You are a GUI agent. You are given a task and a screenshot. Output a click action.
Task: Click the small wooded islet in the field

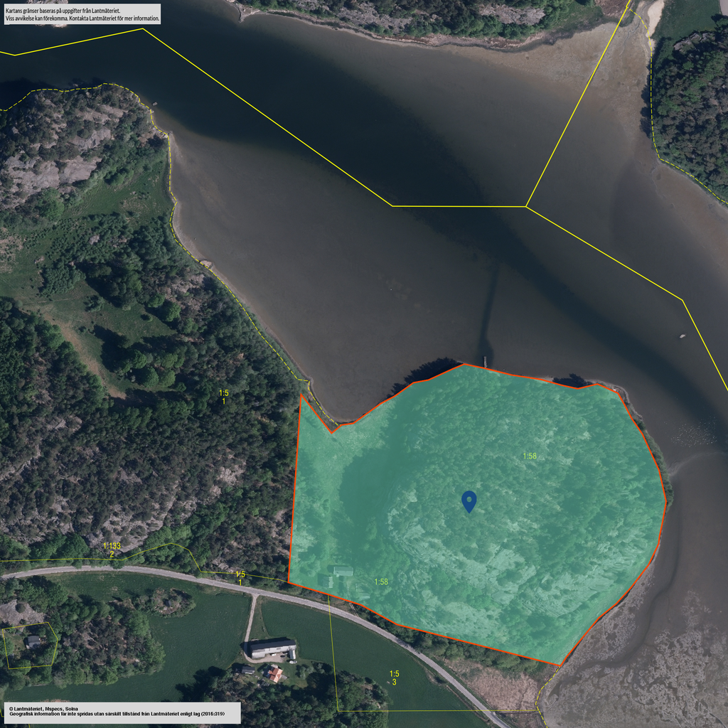point(168,601)
